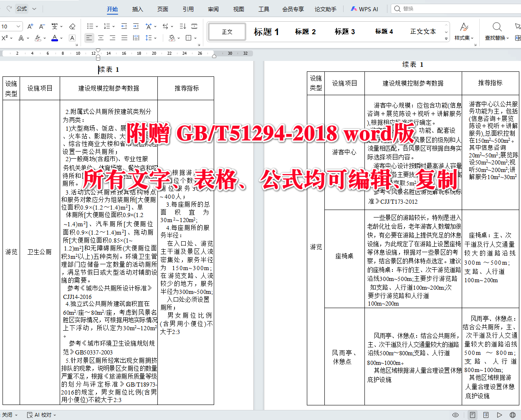
Task: Switch to web layout globe icon
Action: click(x=512, y=415)
